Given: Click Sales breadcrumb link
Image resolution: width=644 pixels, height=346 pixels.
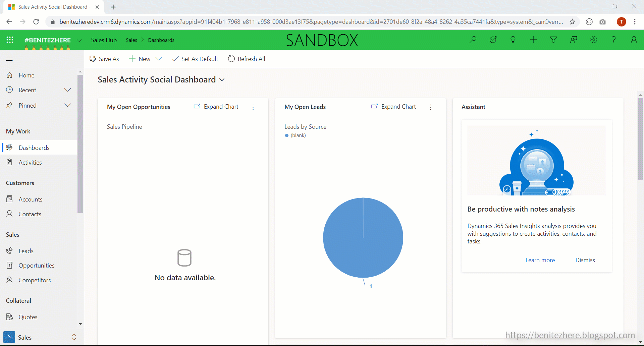Looking at the screenshot, I should [131, 40].
